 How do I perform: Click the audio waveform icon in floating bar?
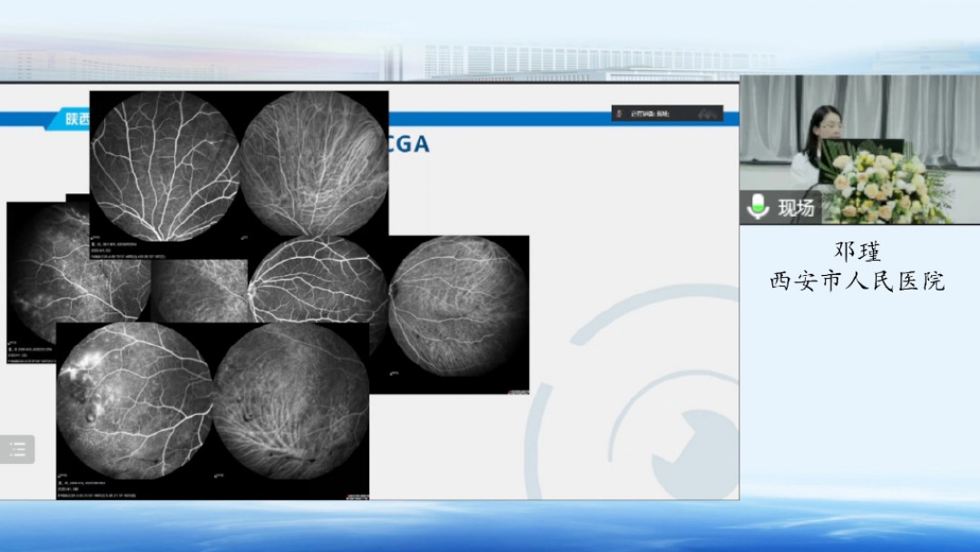(708, 113)
